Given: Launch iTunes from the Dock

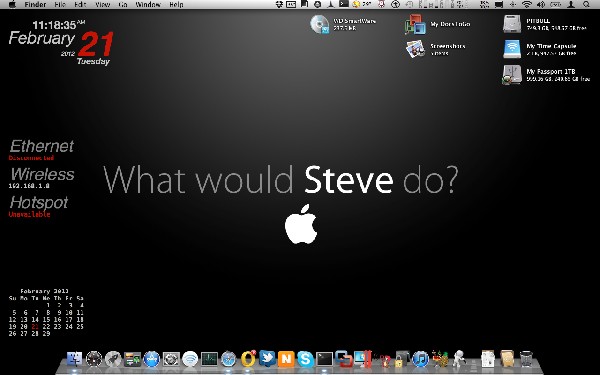Looking at the screenshot, I should 421,359.
